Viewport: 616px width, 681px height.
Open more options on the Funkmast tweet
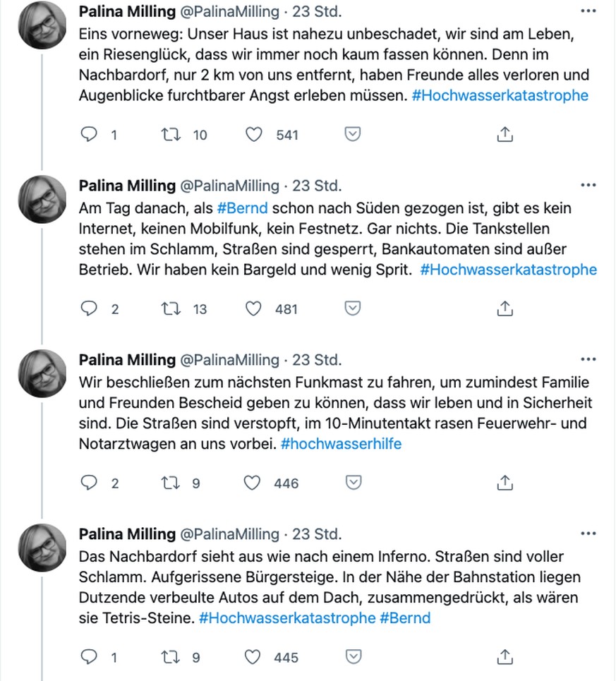click(588, 360)
